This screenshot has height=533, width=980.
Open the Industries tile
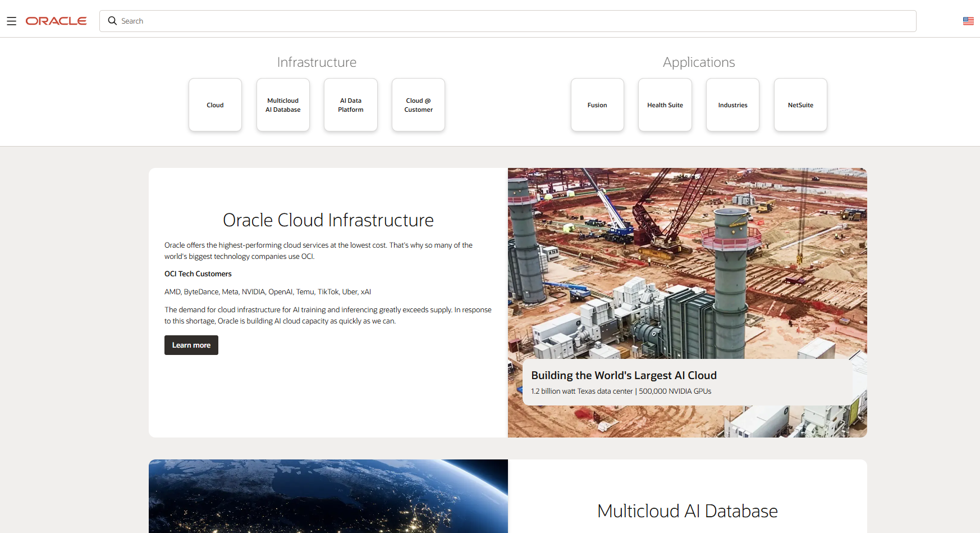pos(732,105)
